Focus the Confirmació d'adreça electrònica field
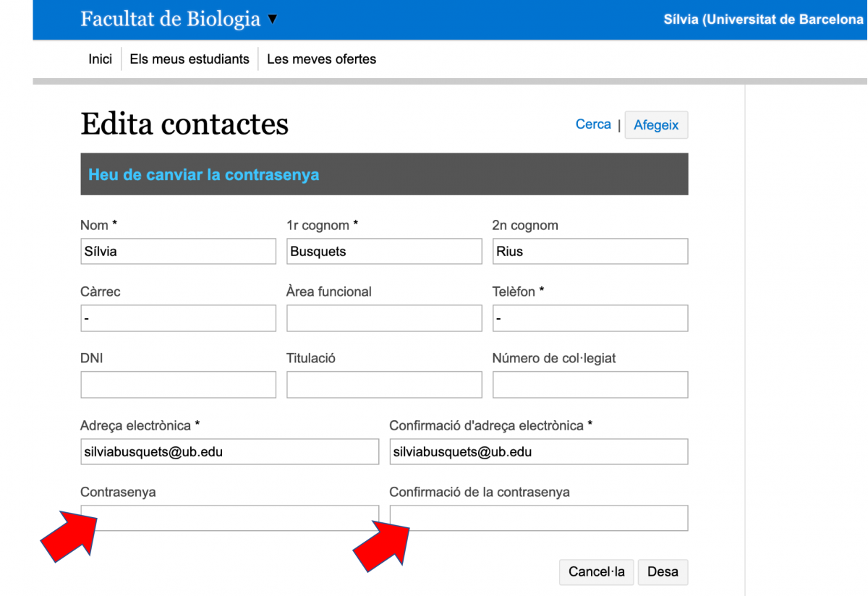 coord(538,452)
